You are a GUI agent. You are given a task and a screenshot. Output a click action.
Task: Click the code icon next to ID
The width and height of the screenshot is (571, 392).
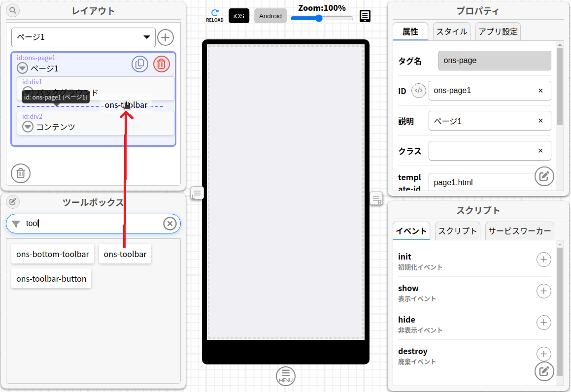click(x=418, y=91)
